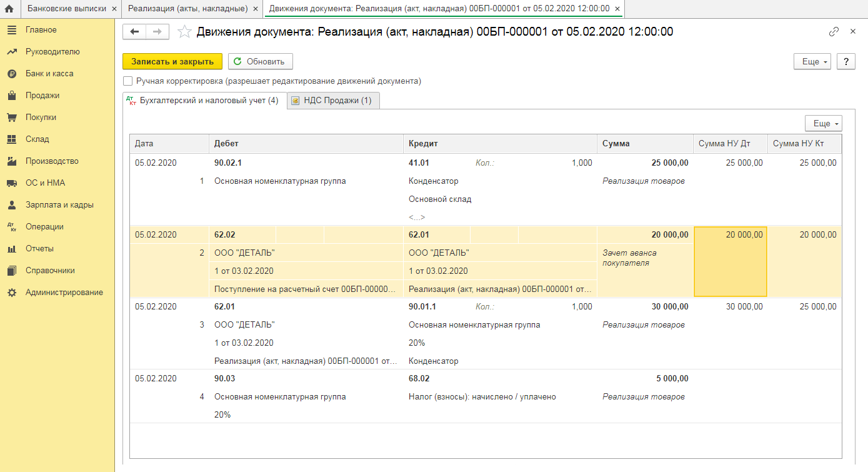Switch to Банковские выписки tab
This screenshot has height=472, width=868.
66,9
